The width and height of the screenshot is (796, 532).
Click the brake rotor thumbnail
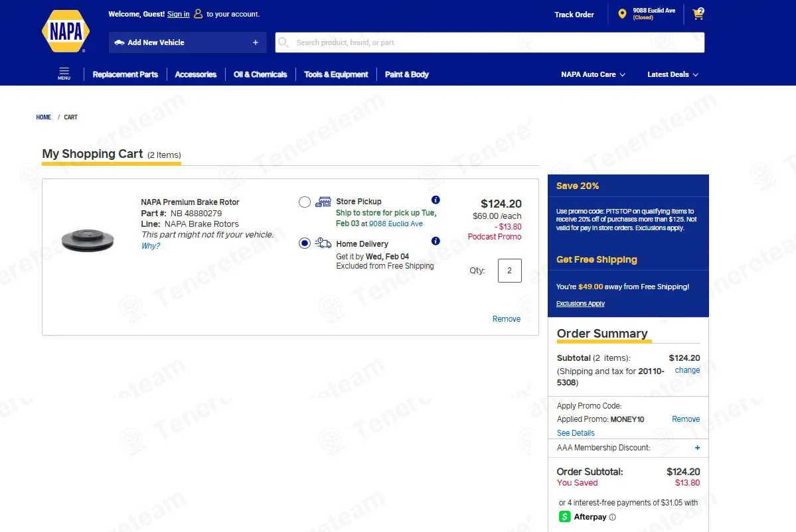(x=88, y=240)
